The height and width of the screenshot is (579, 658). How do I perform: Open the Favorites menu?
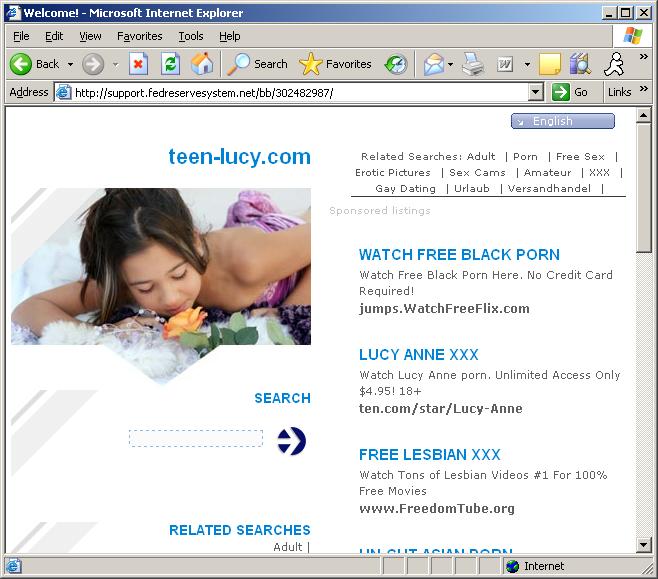tap(139, 37)
